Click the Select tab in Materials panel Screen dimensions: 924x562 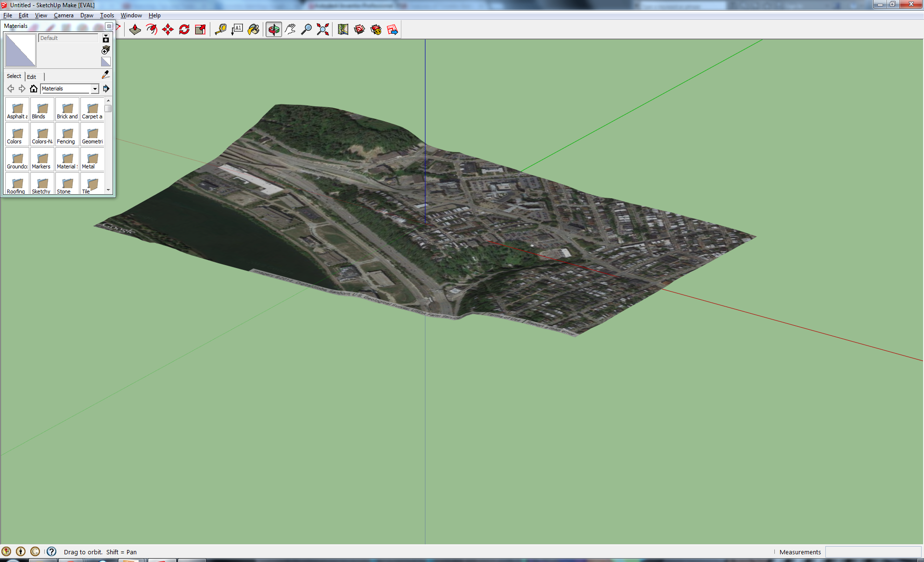[x=13, y=76]
